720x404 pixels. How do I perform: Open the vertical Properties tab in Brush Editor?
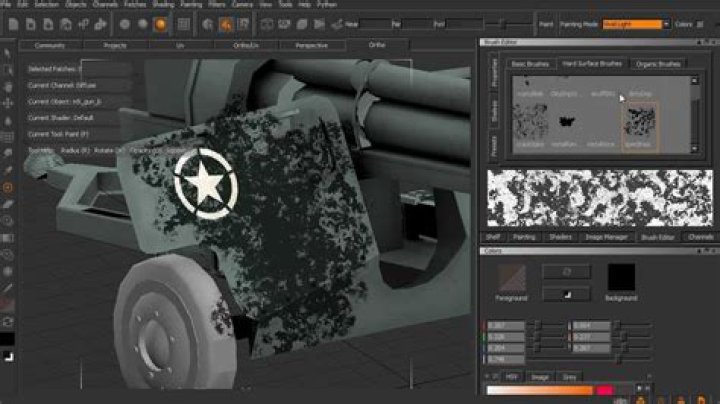coord(494,73)
